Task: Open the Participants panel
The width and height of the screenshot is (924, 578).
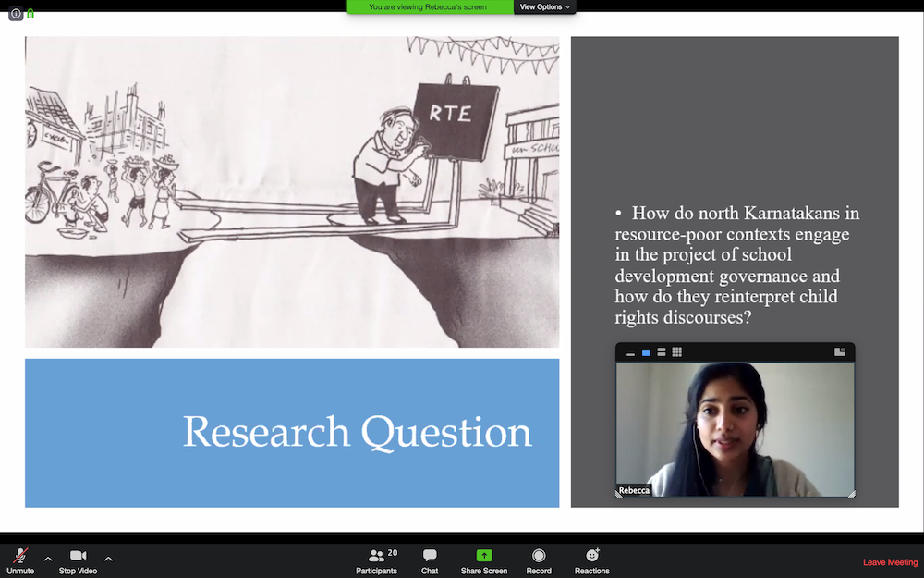Action: coord(377,561)
